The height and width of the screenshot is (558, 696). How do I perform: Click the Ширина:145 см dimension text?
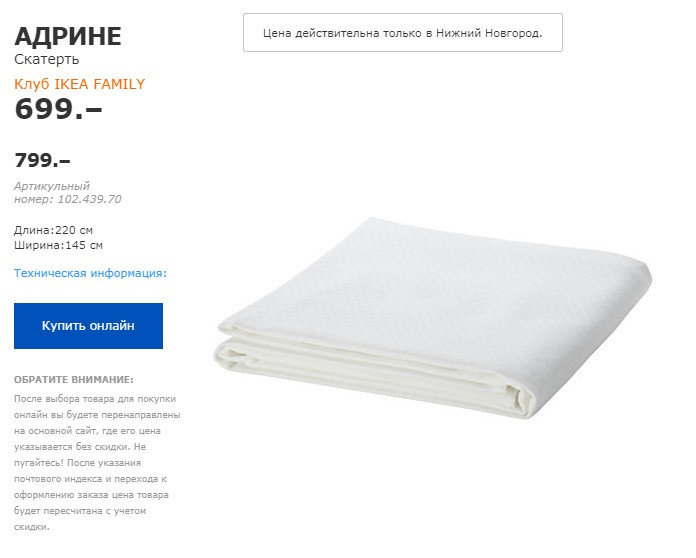click(x=58, y=245)
